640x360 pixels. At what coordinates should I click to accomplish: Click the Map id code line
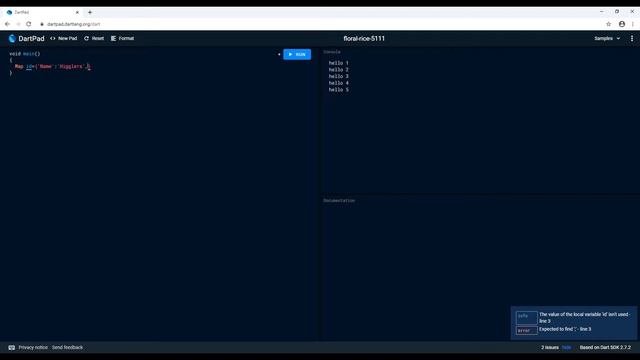(x=53, y=66)
